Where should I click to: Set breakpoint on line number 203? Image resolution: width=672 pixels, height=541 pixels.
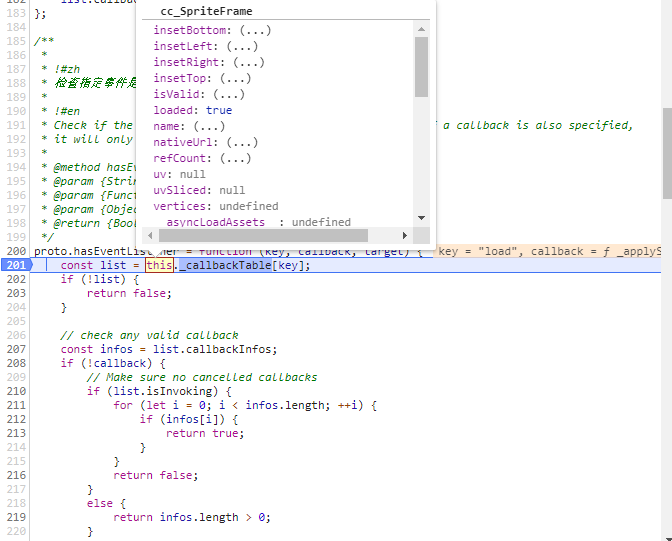pos(16,293)
